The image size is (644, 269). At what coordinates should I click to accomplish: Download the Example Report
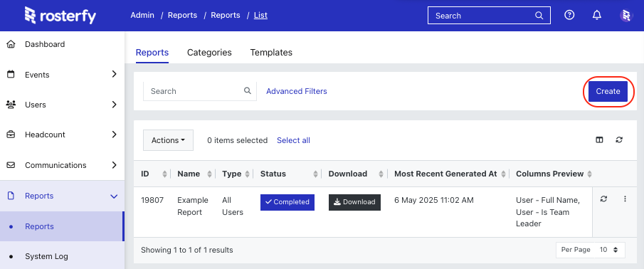click(354, 202)
